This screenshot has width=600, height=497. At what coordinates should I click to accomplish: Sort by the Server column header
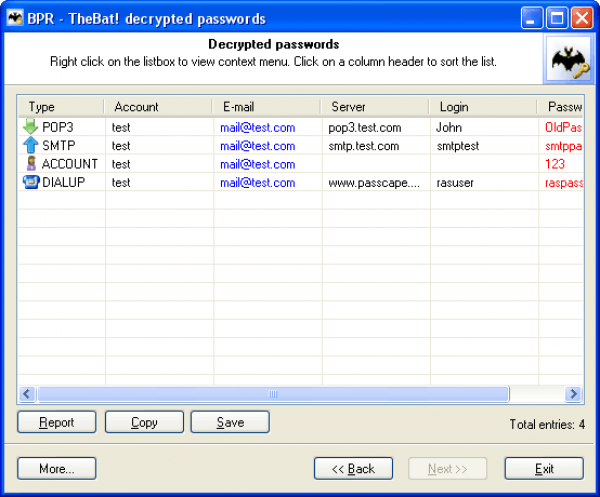pos(375,107)
